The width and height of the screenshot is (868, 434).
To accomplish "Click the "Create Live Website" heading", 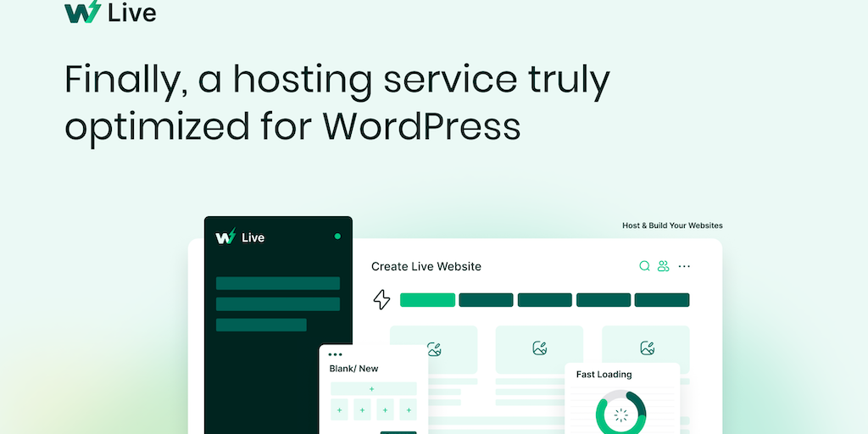I will [426, 266].
